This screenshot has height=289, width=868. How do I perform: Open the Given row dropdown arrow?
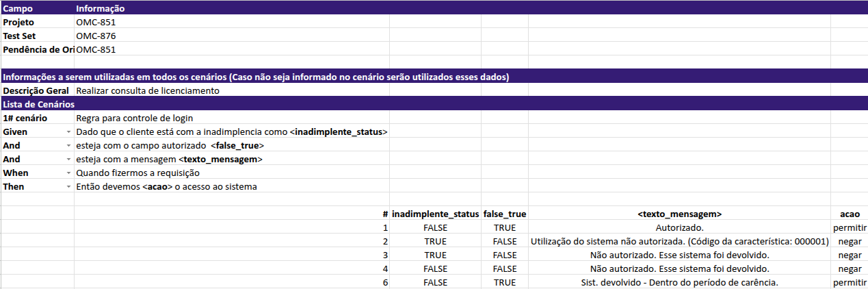point(68,131)
